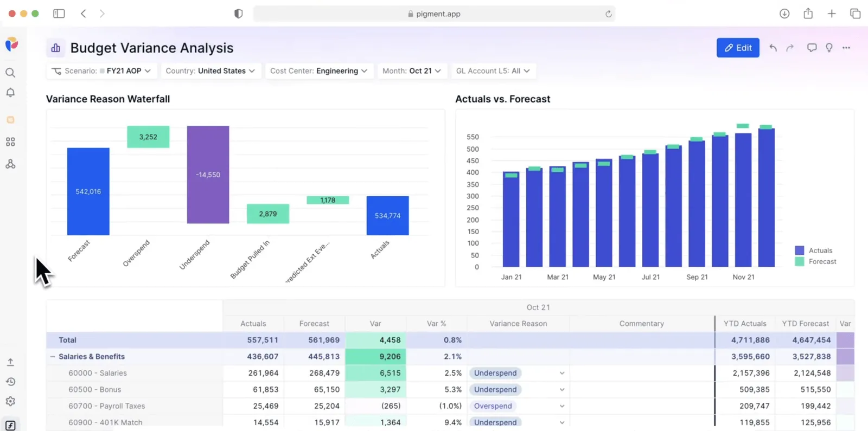Collapse the Salaries & Benefits row

pyautogui.click(x=53, y=357)
